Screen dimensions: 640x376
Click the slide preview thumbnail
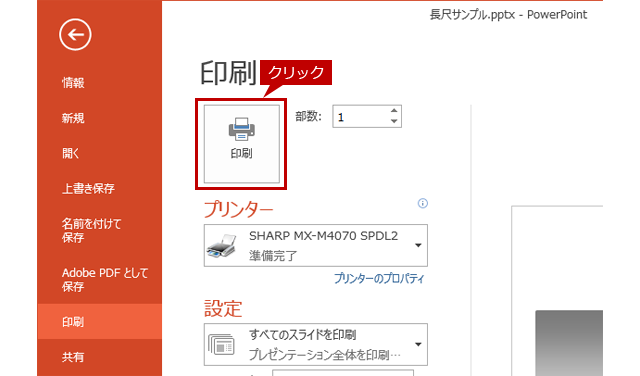(558, 291)
